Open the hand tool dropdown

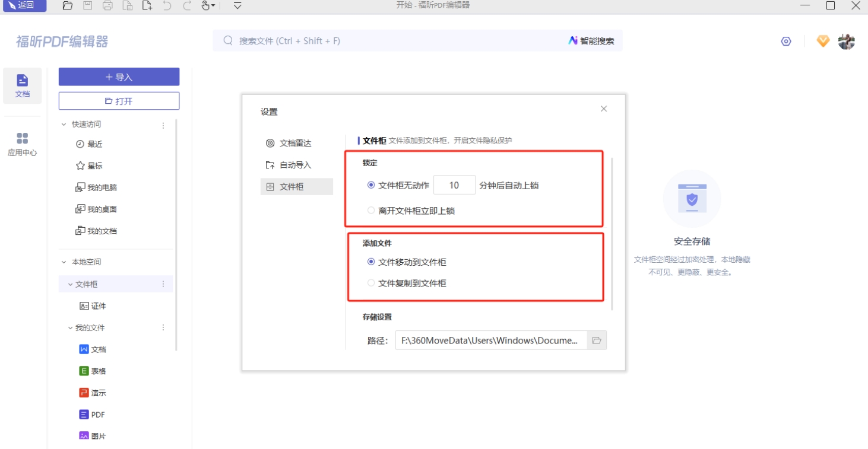click(208, 6)
